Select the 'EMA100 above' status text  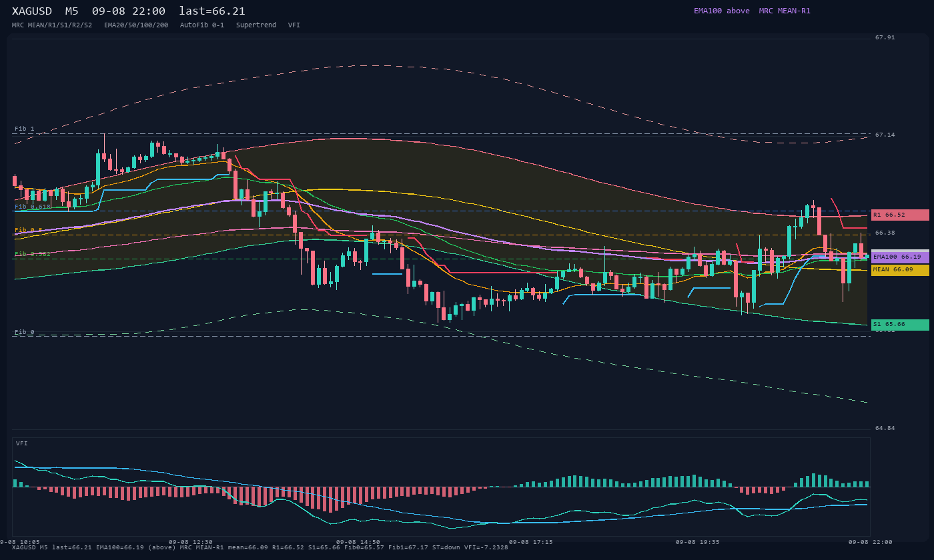coord(721,11)
